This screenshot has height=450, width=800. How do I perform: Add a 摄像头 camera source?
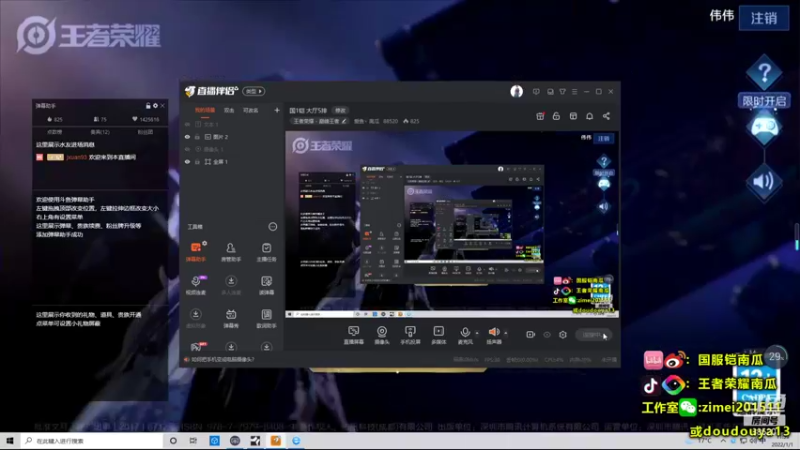(x=382, y=335)
